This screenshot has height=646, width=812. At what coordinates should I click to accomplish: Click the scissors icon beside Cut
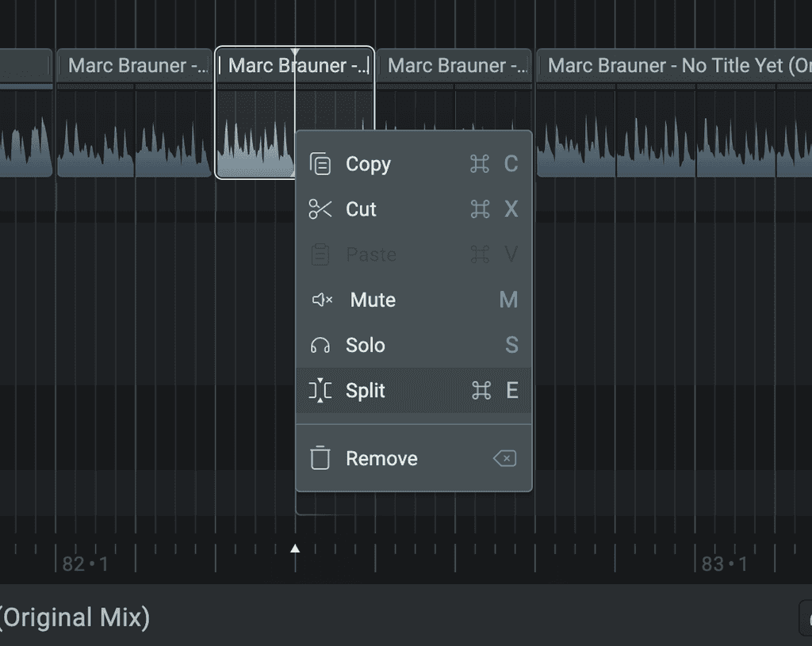(x=321, y=209)
